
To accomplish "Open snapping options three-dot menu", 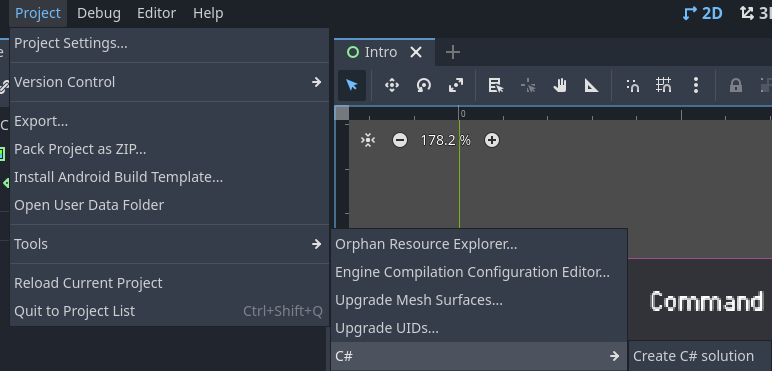I will (696, 85).
